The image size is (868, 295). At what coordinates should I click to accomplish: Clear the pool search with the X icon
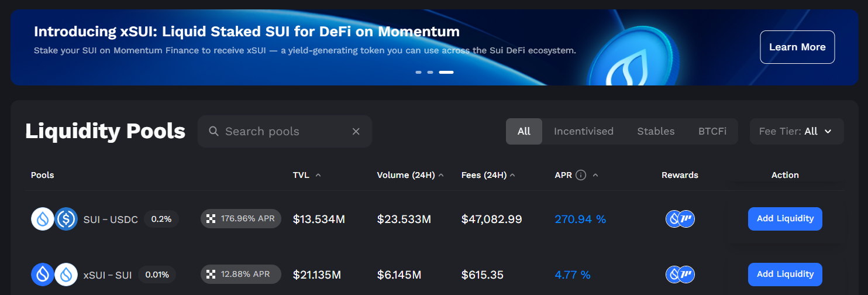pos(356,131)
